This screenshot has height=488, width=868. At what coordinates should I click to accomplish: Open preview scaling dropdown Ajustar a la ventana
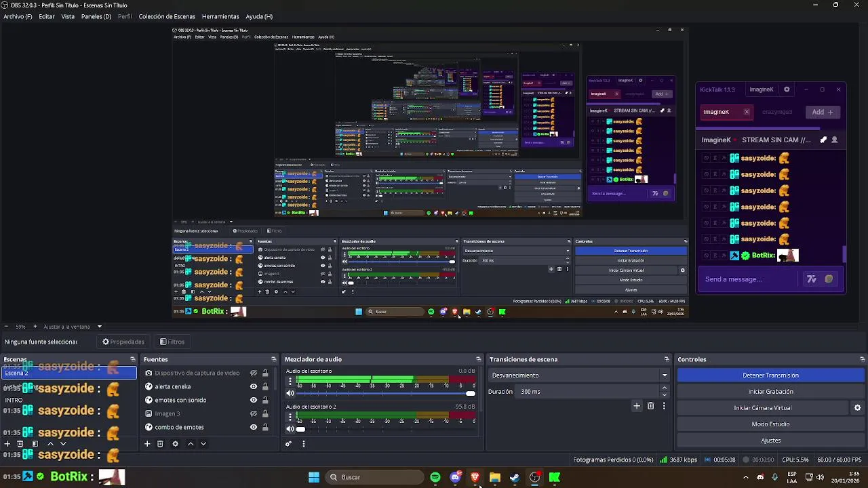click(x=73, y=327)
